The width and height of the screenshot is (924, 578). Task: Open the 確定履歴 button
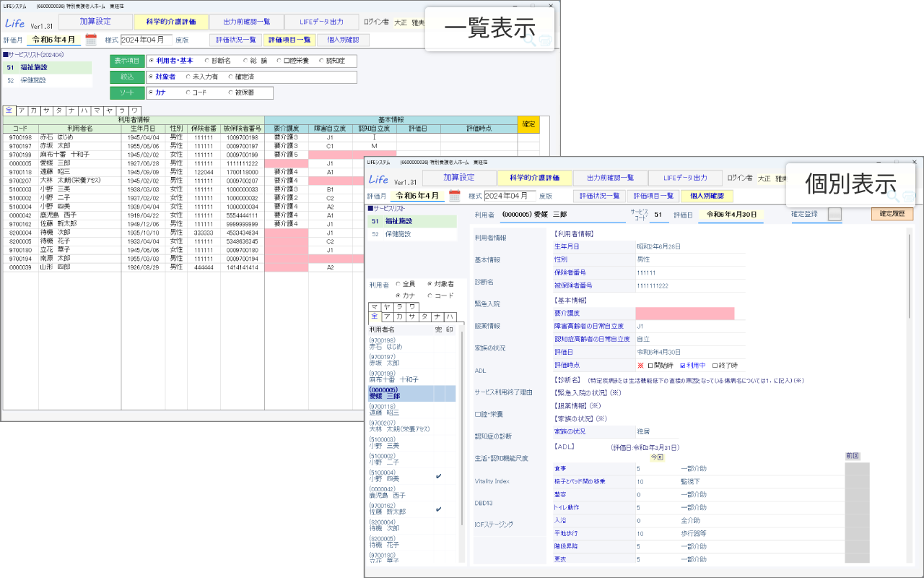pyautogui.click(x=892, y=214)
